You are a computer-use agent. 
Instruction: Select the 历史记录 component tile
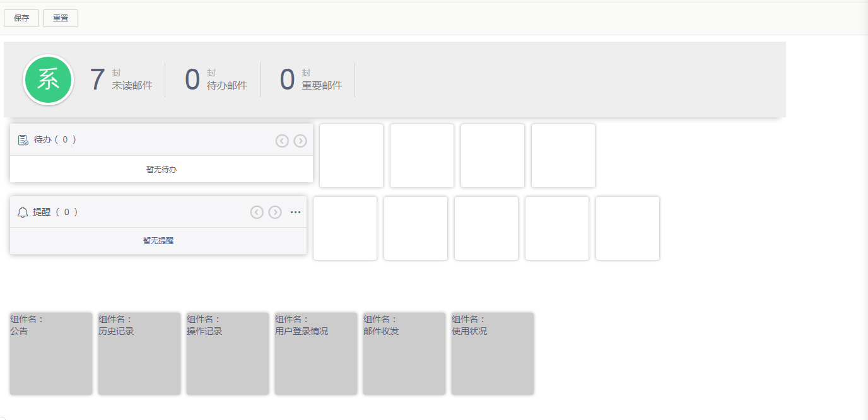click(139, 354)
